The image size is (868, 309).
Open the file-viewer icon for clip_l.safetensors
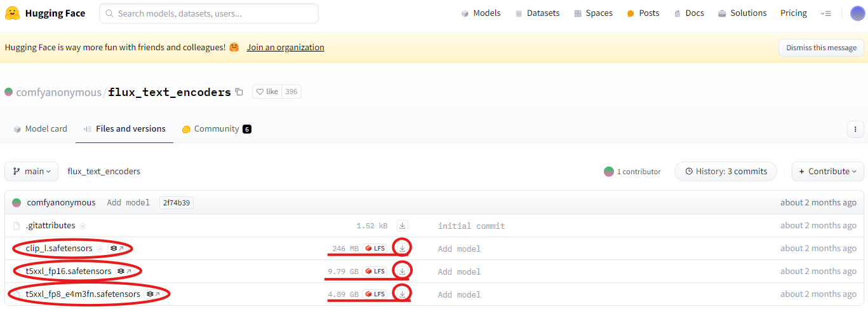[x=117, y=249]
